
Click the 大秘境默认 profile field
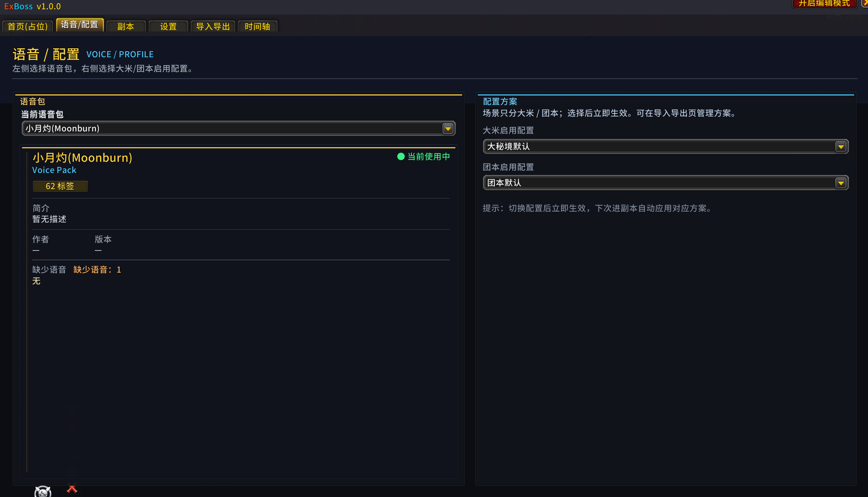666,146
